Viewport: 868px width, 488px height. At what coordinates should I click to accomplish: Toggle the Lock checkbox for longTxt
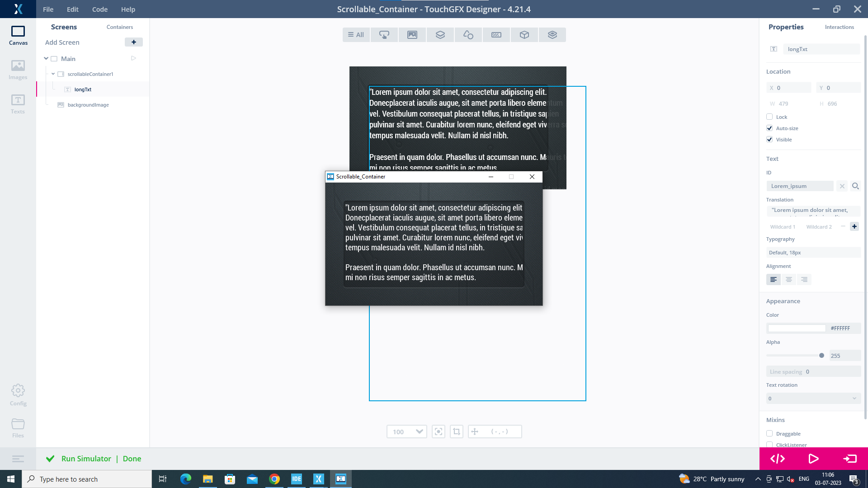point(769,117)
